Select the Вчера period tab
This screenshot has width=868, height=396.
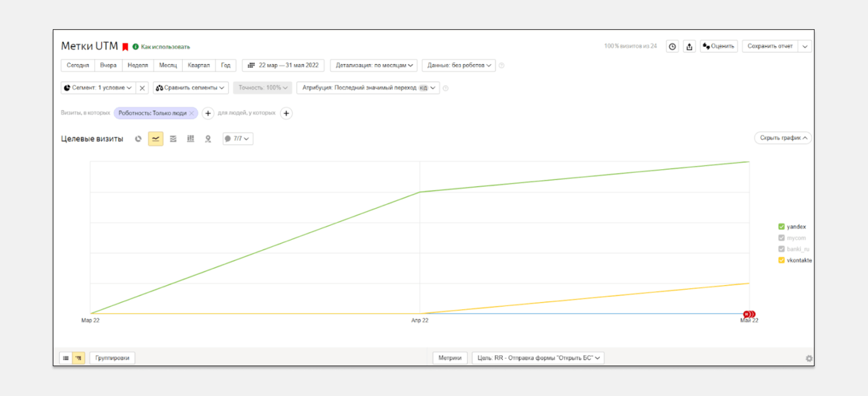coord(108,65)
